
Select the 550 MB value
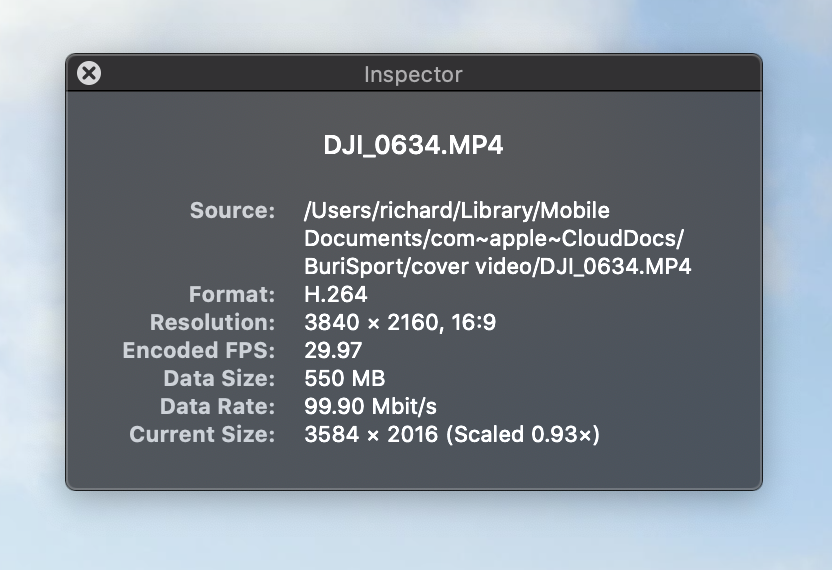345,378
